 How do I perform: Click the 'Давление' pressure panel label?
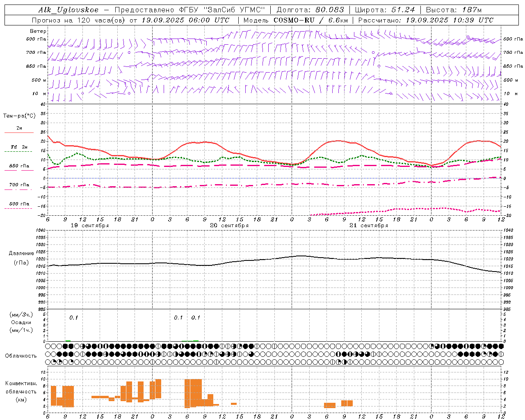pyautogui.click(x=21, y=253)
